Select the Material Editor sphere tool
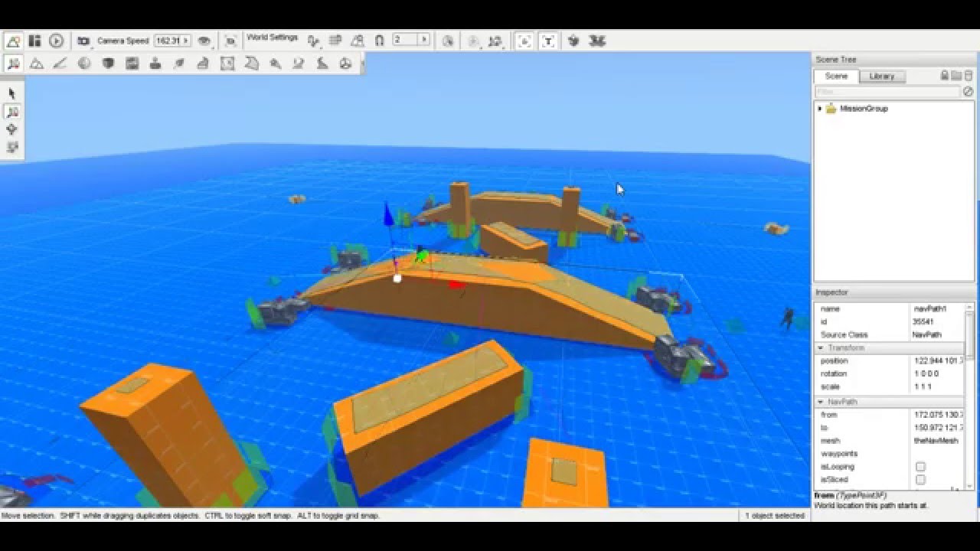Viewport: 980px width, 551px height. pyautogui.click(x=84, y=64)
